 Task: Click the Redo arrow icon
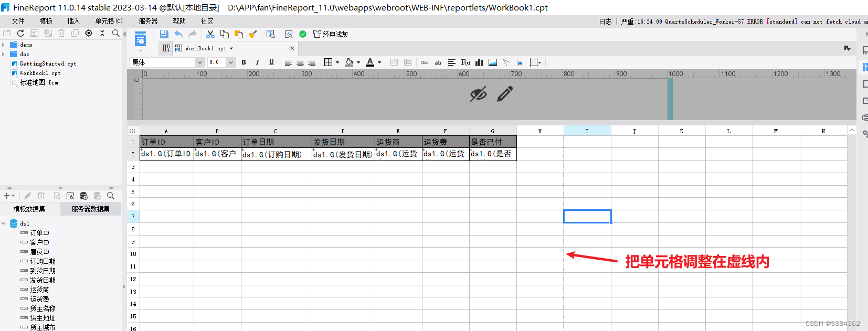[x=193, y=34]
